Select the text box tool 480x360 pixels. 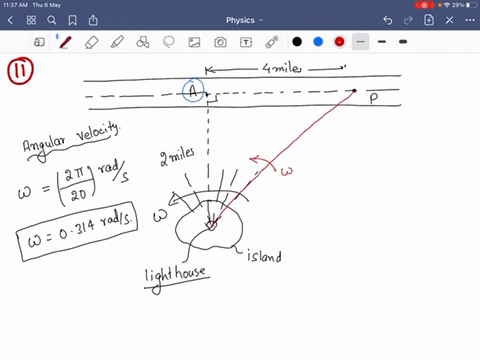[x=246, y=42]
